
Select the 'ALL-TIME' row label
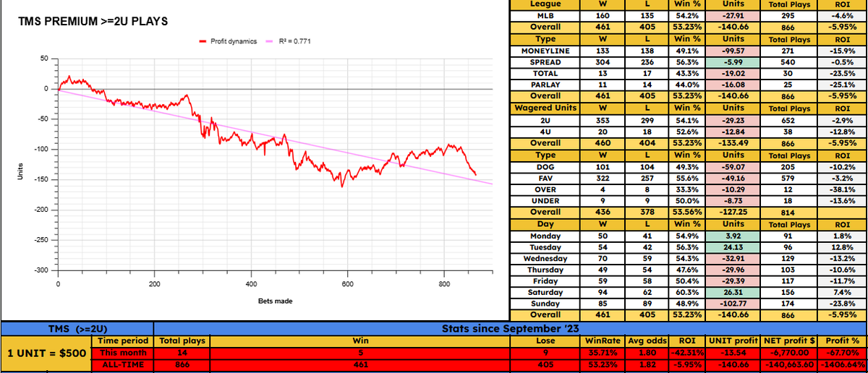coord(122,364)
